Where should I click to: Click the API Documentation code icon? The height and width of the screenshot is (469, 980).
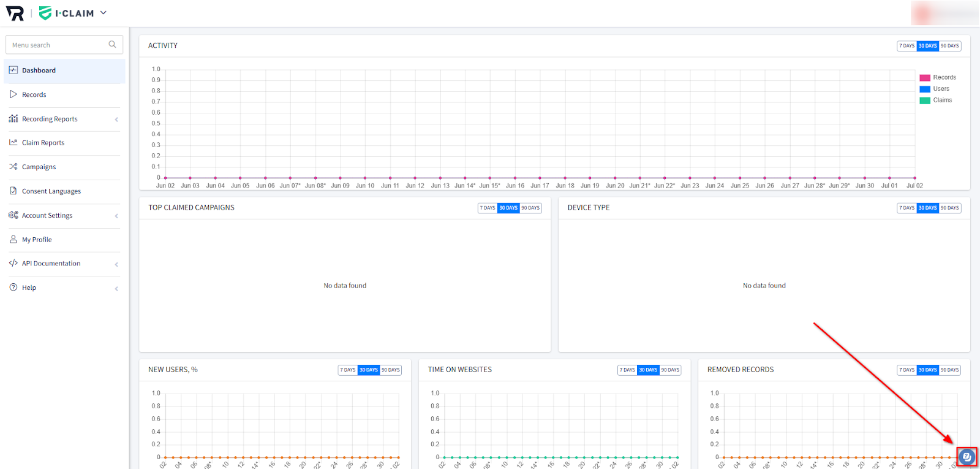coord(13,263)
